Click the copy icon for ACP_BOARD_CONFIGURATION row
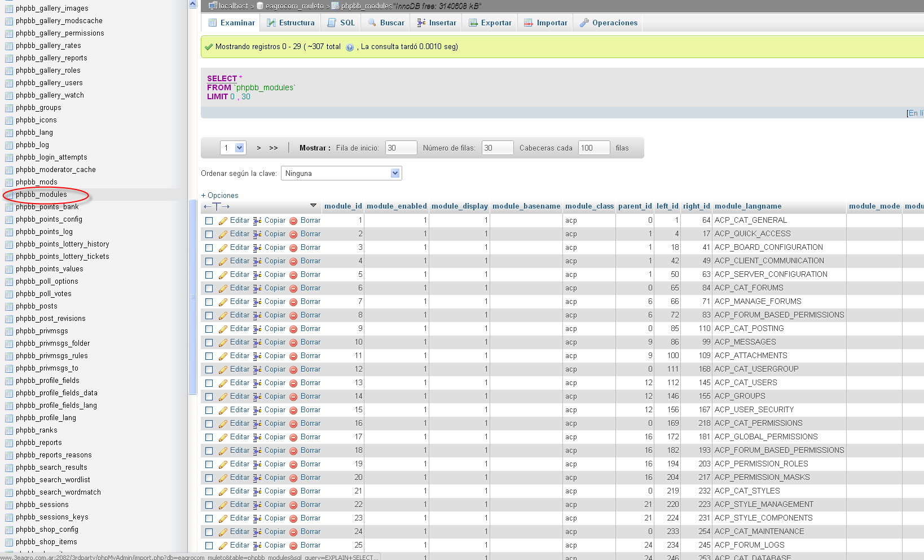 pos(257,248)
